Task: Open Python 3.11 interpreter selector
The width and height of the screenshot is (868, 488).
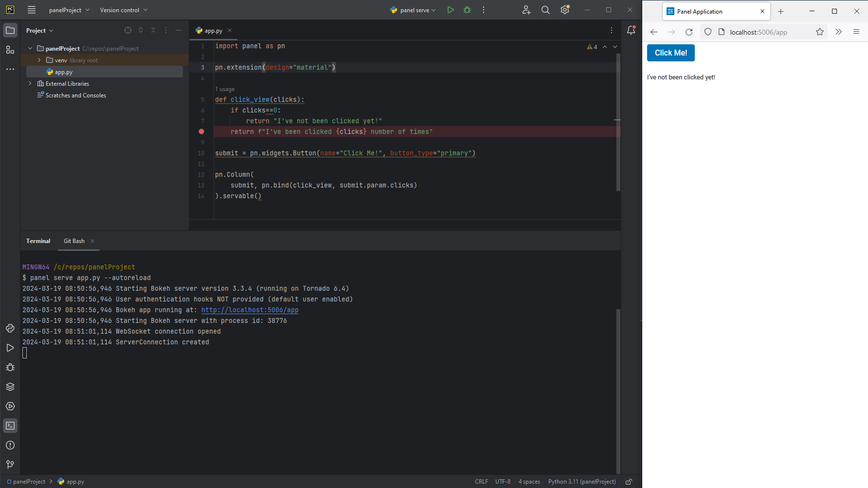Action: click(x=582, y=482)
